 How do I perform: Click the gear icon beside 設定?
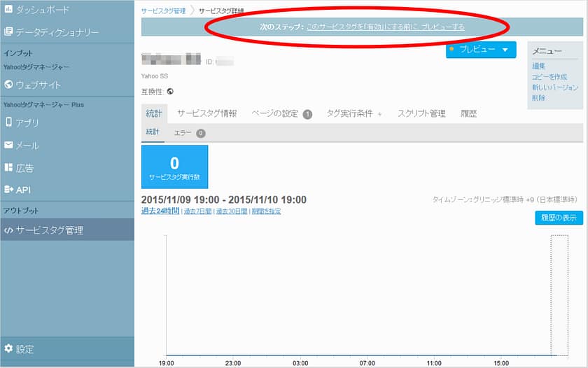(x=9, y=348)
